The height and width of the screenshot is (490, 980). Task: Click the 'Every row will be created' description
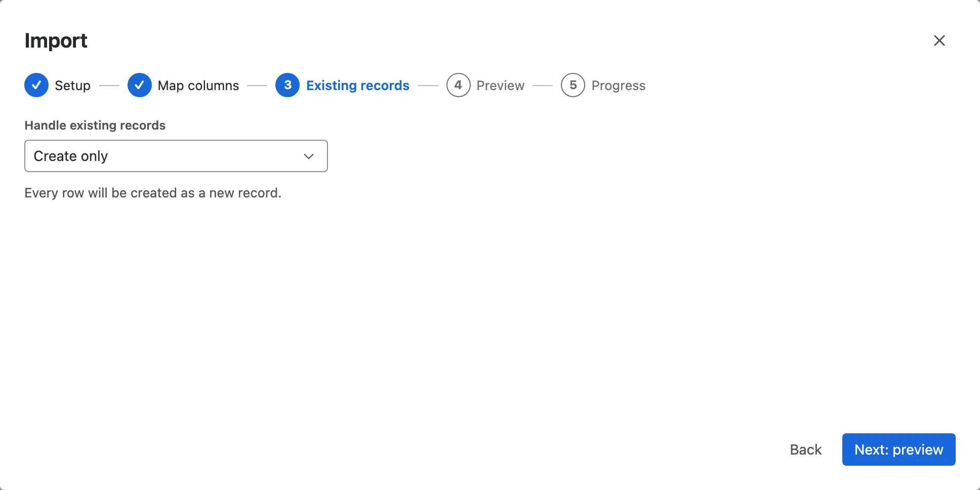(153, 193)
